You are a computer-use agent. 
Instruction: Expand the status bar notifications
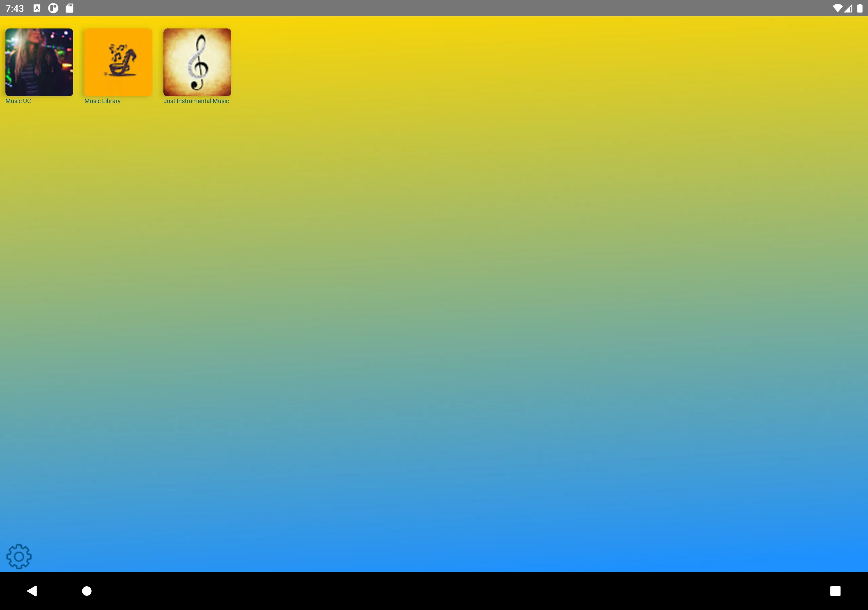pos(434,8)
